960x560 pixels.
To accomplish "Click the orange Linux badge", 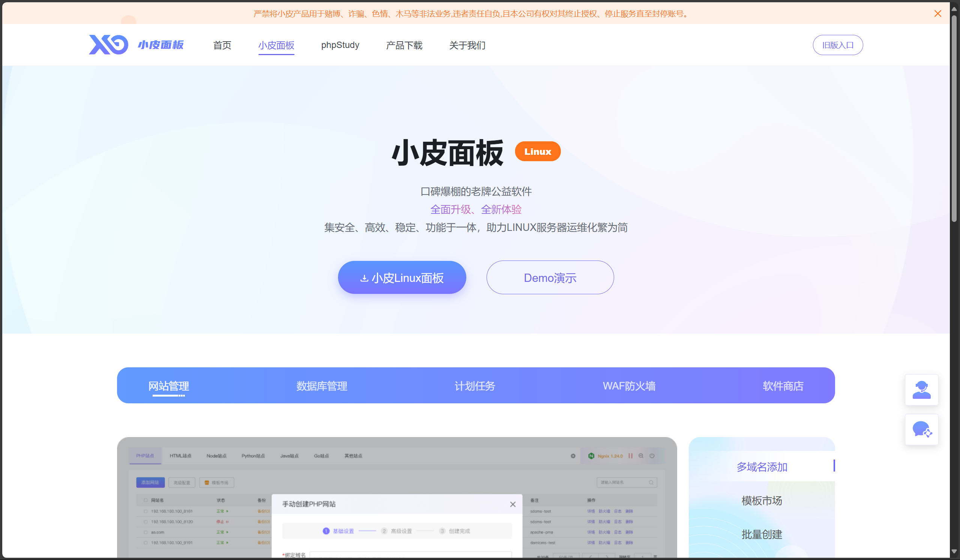I will [537, 151].
